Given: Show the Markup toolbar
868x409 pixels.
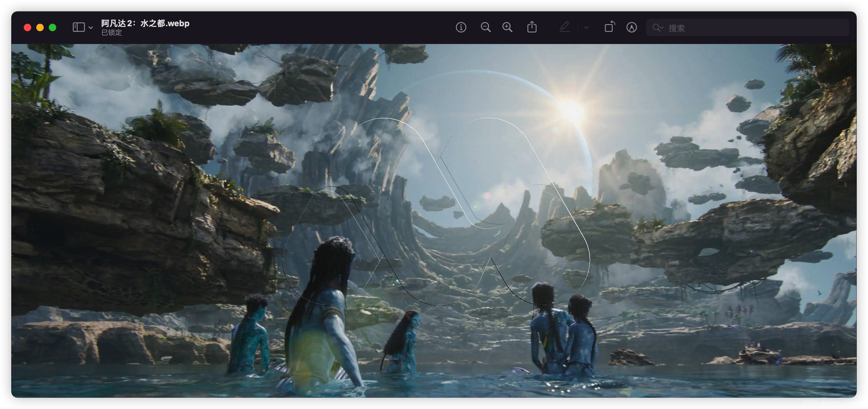Looking at the screenshot, I should 631,27.
